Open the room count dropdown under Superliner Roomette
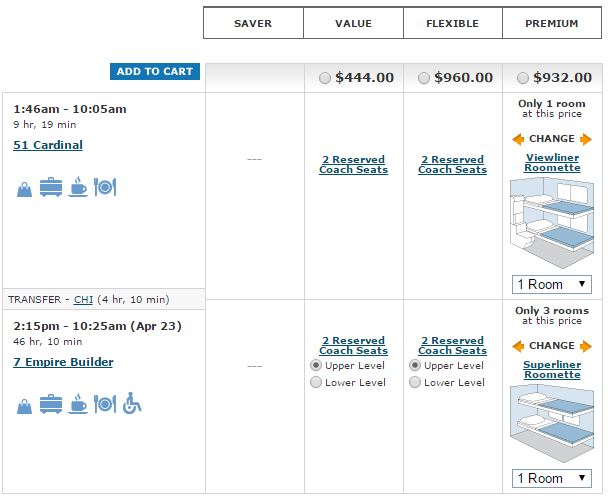The height and width of the screenshot is (500, 608). click(552, 478)
